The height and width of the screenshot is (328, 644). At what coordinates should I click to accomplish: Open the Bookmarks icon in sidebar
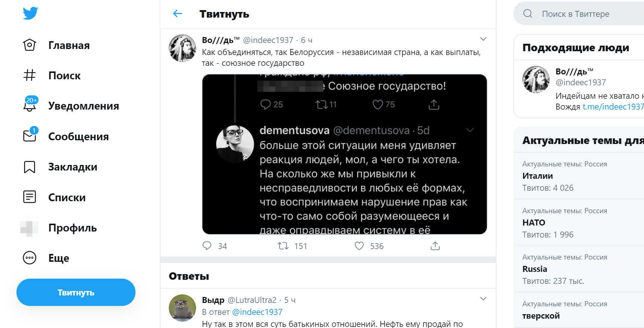30,167
